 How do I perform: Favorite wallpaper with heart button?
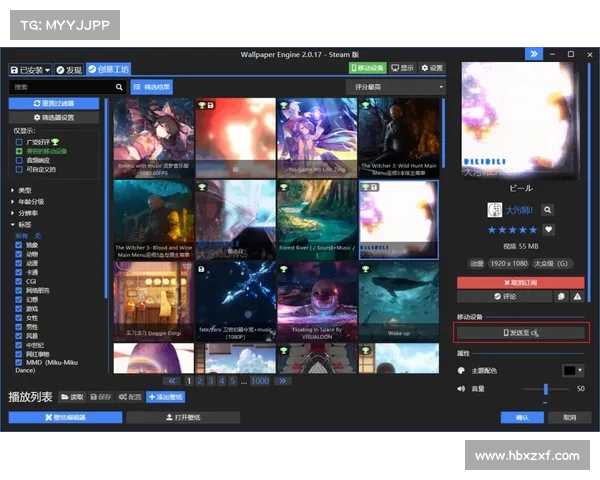pos(548,230)
